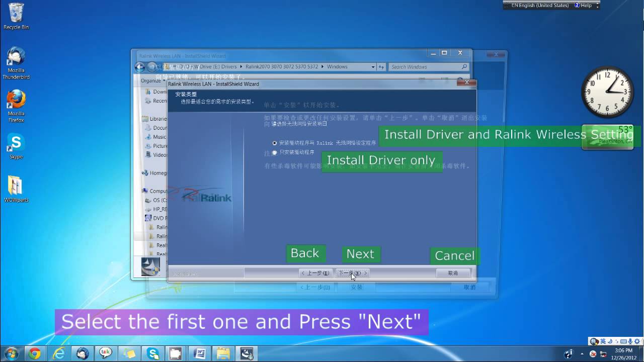Select Documents library in Explorer sidebar
644x362 pixels.
click(x=156, y=128)
